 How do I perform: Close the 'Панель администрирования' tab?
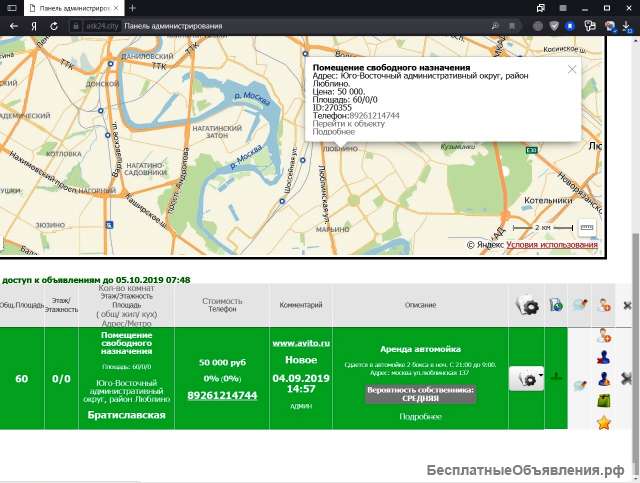pyautogui.click(x=116, y=8)
